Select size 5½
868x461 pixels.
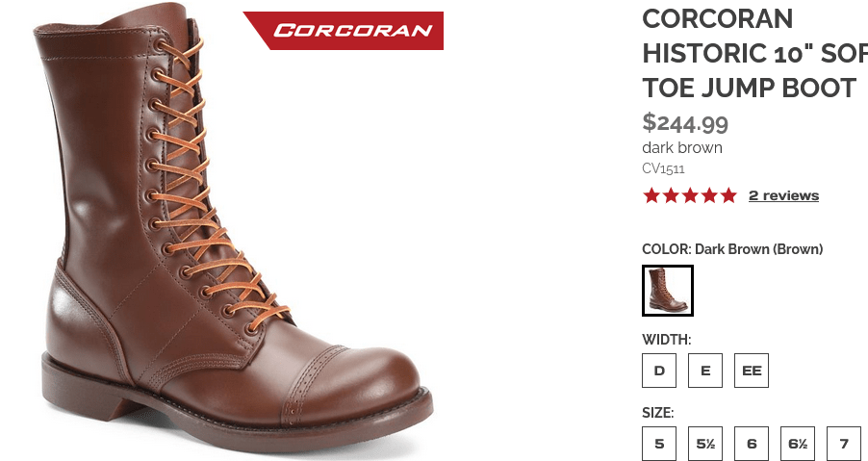pos(705,444)
